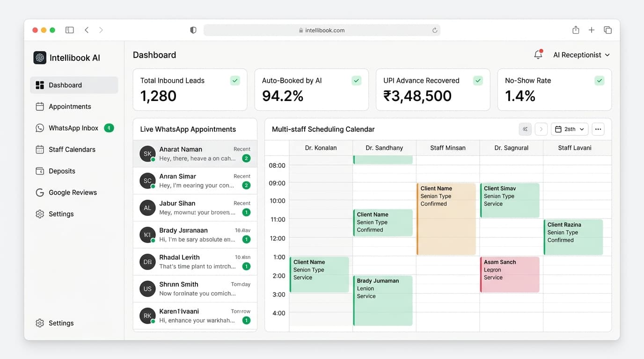Click the intellibook.com address bar
Image resolution: width=644 pixels, height=359 pixels.
pyautogui.click(x=322, y=30)
